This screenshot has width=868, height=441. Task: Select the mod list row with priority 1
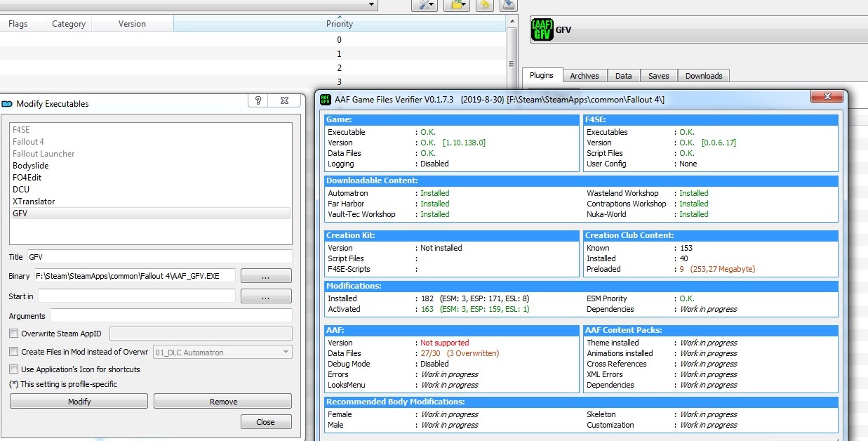click(253, 54)
